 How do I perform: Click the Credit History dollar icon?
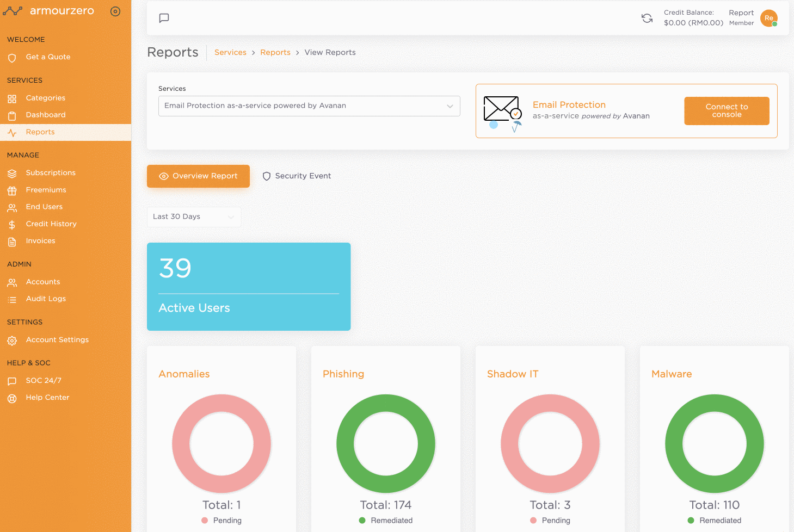[x=12, y=225]
